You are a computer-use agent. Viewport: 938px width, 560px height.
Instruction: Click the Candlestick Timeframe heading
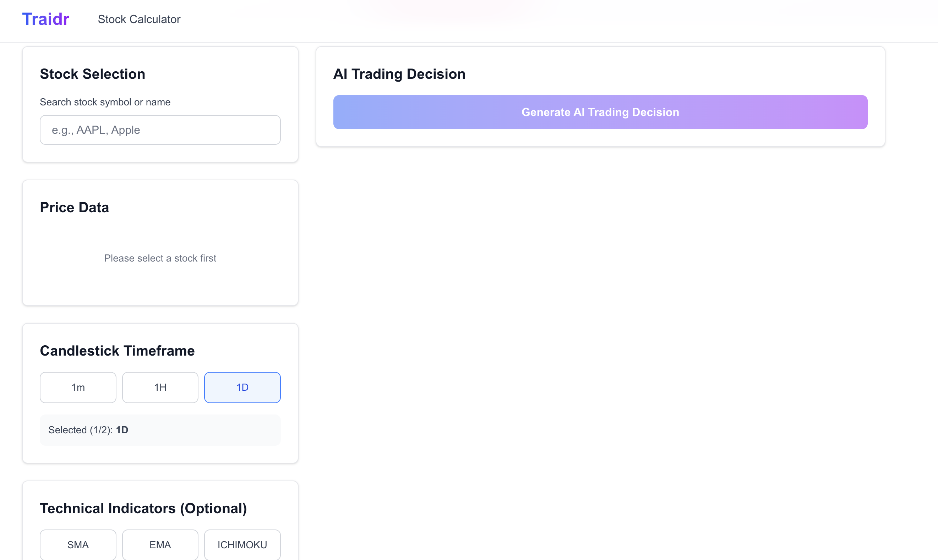118,351
